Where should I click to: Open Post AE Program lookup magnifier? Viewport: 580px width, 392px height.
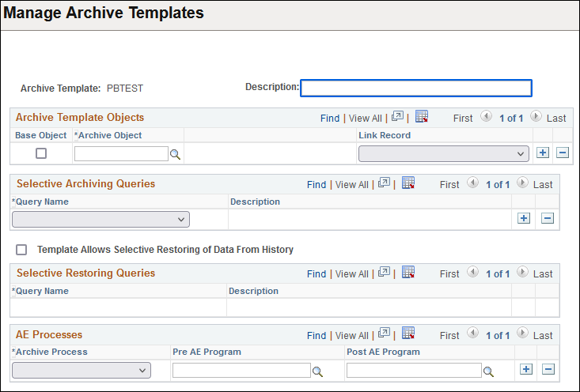point(488,371)
